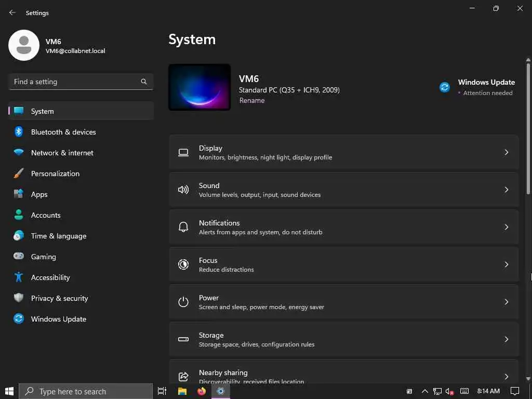The width and height of the screenshot is (532, 399).
Task: Click the network tray icon
Action: (437, 391)
